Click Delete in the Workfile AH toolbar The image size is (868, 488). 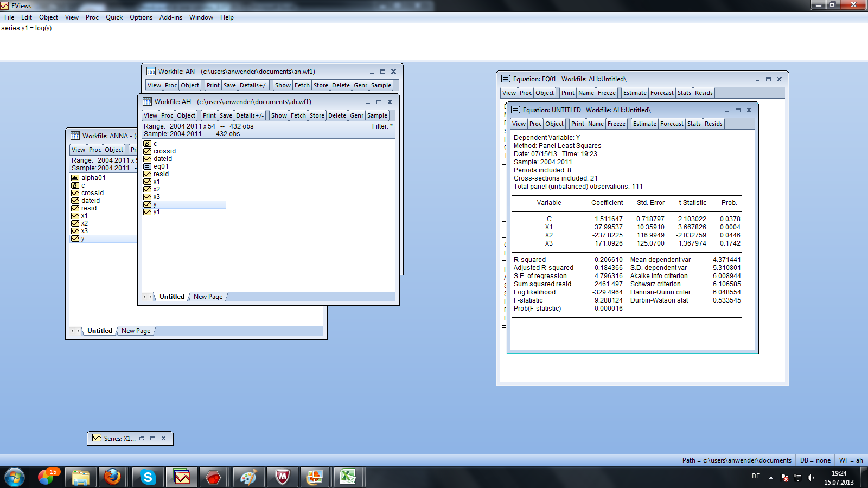[x=337, y=115]
